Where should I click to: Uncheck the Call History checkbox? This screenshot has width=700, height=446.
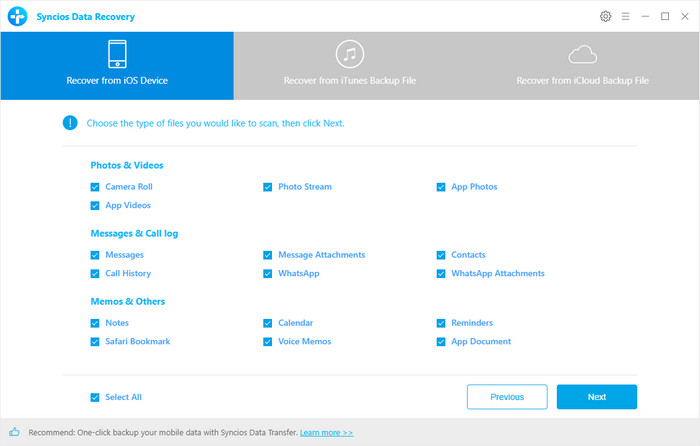[x=95, y=274]
